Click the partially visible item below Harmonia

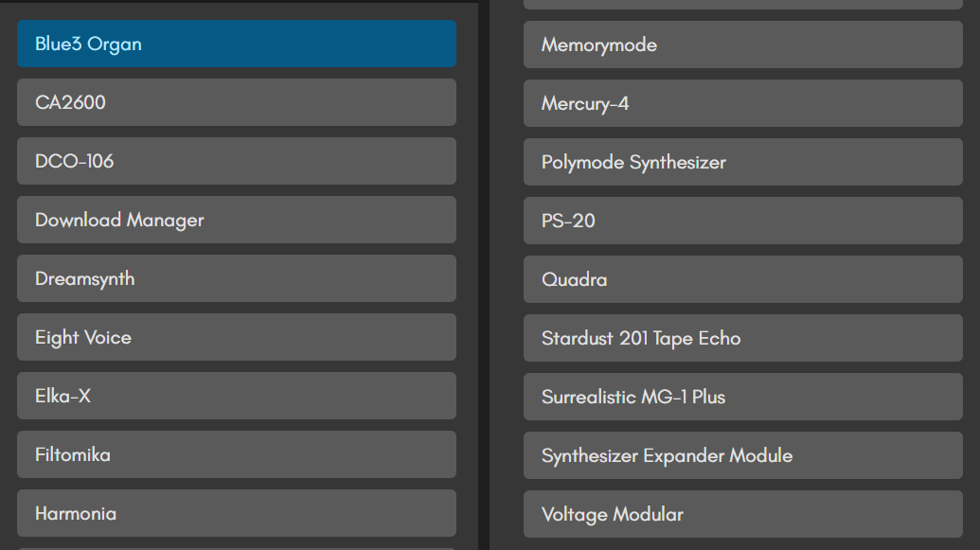coord(235,546)
